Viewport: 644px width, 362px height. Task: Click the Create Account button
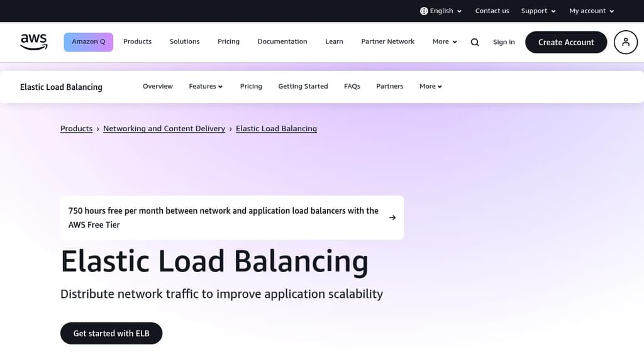pyautogui.click(x=566, y=42)
